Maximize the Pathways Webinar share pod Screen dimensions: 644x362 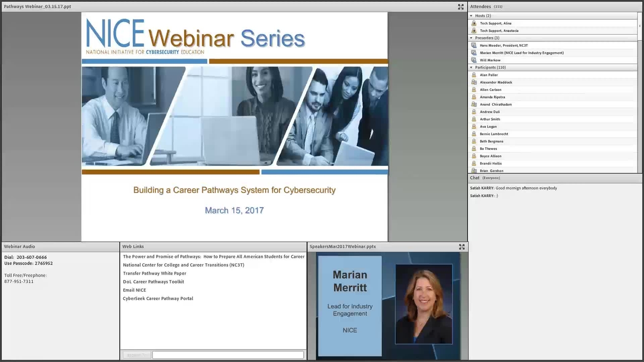460,7
